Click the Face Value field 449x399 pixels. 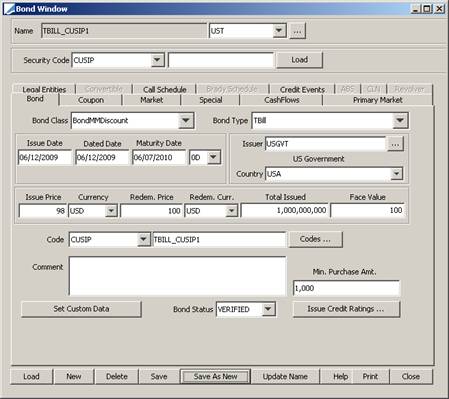point(367,210)
